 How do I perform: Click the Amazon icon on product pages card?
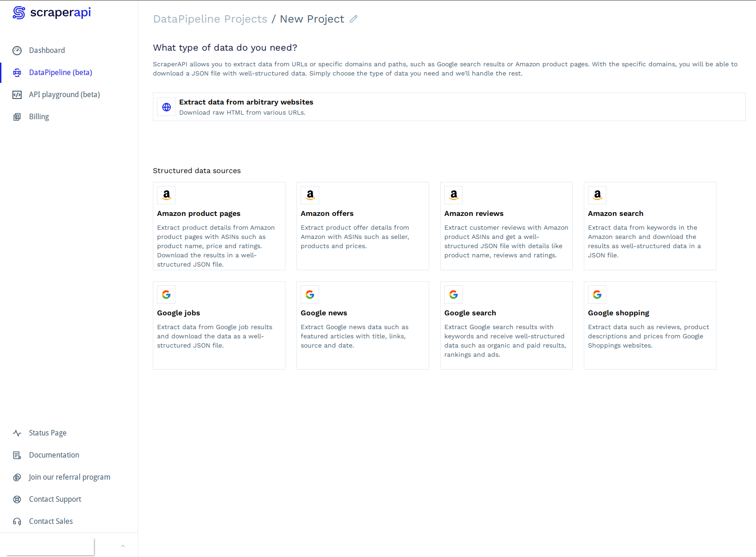166,195
